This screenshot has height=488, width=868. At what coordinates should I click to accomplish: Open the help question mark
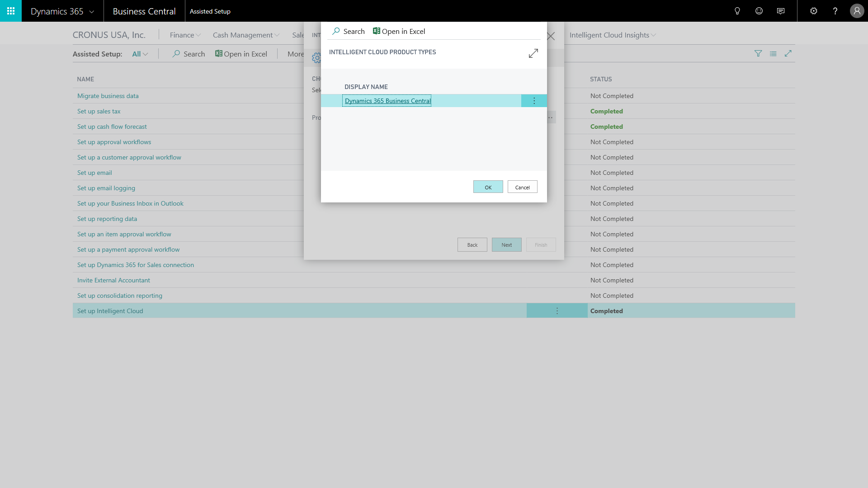[835, 11]
